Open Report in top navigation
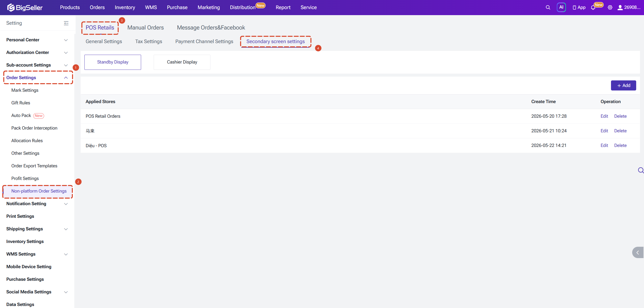This screenshot has width=644, height=308. point(283,8)
